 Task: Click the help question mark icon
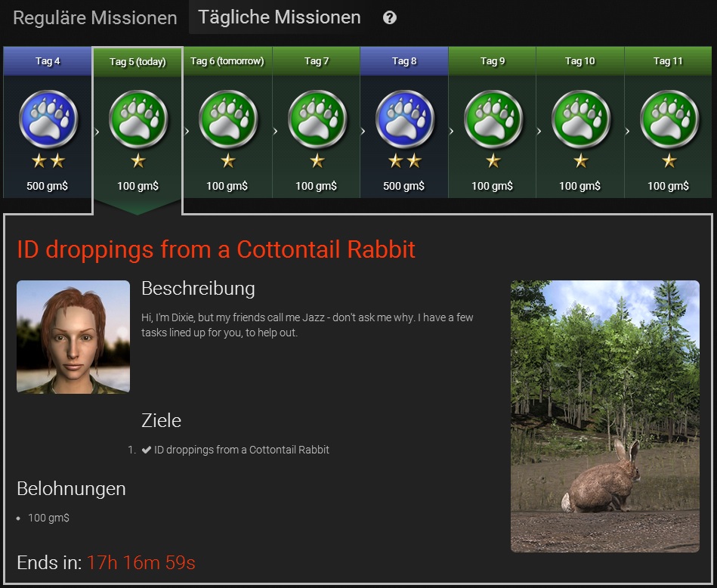(390, 18)
